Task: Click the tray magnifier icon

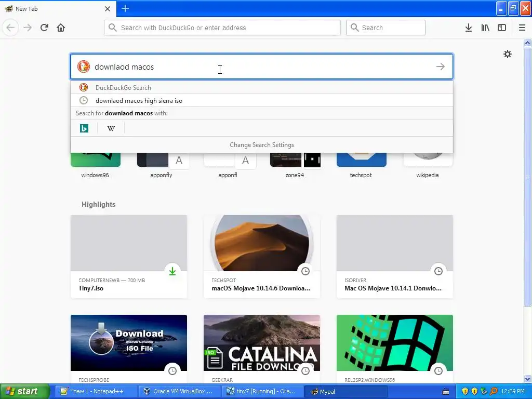Action: click(494, 391)
